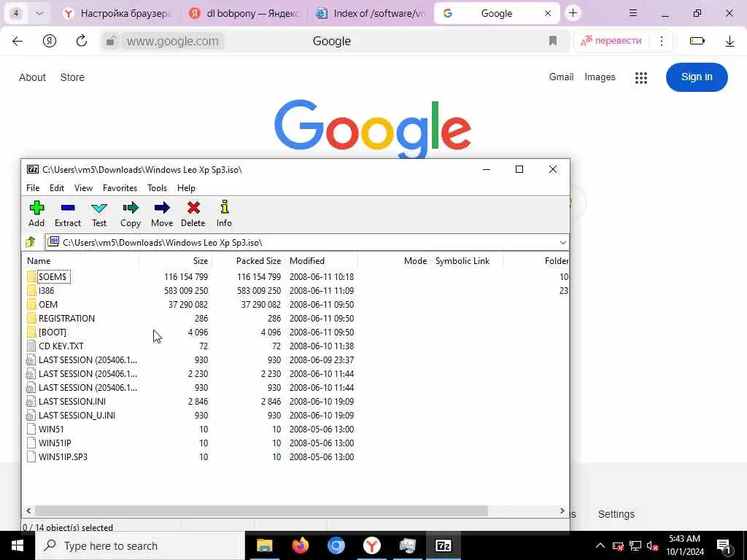
Task: Click the scroll right arrow in 7-Zip
Action: point(562,511)
